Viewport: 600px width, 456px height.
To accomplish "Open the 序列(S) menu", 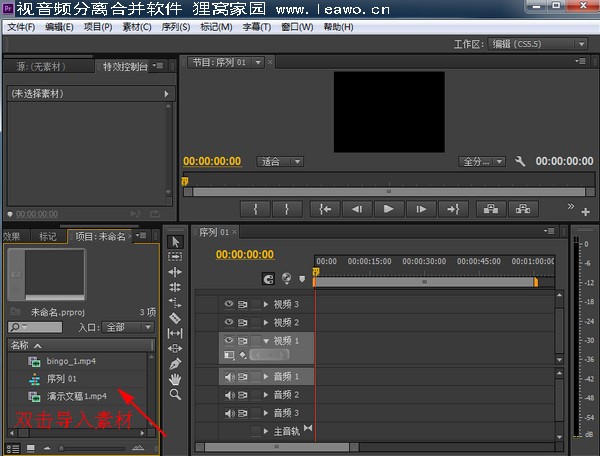I will point(175,26).
